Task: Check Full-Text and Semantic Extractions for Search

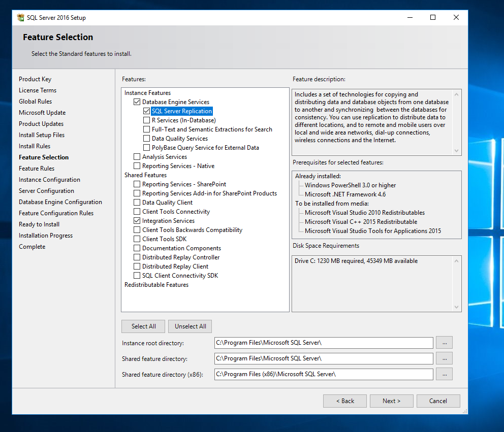Action: tap(146, 129)
